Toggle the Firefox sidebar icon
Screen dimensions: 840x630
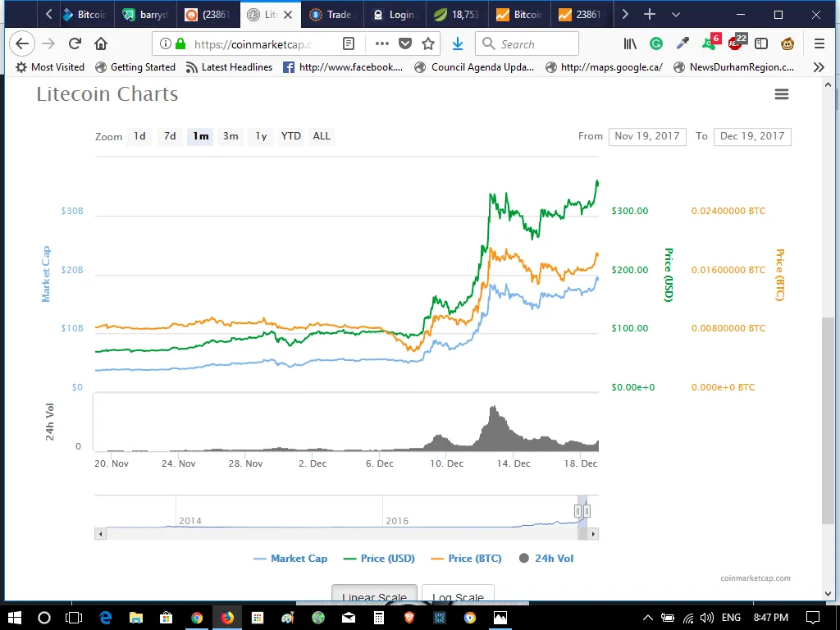761,44
